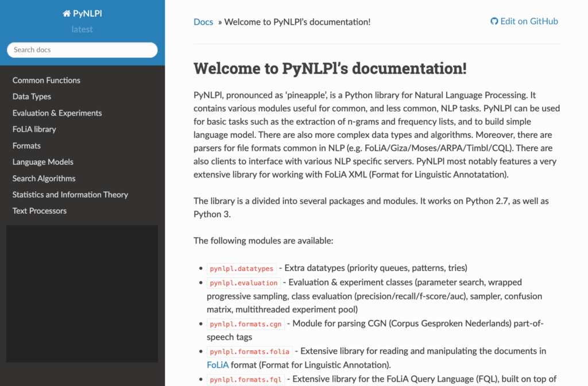Navigate to Formats section

pos(26,146)
